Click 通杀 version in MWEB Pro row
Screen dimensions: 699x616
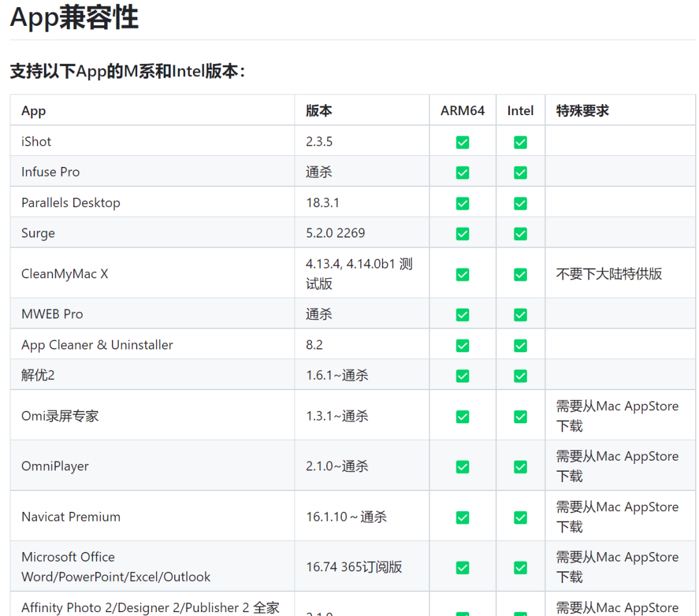(318, 314)
